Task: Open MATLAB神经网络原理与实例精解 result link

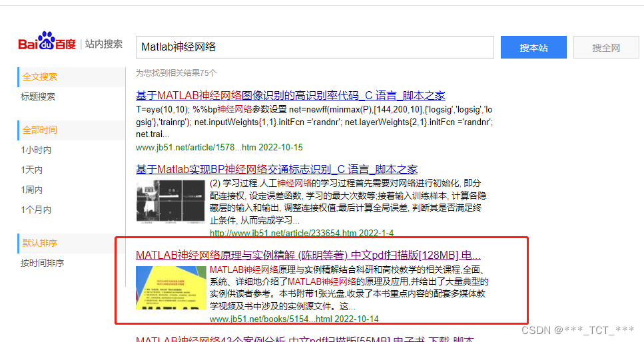Action: 308,255
